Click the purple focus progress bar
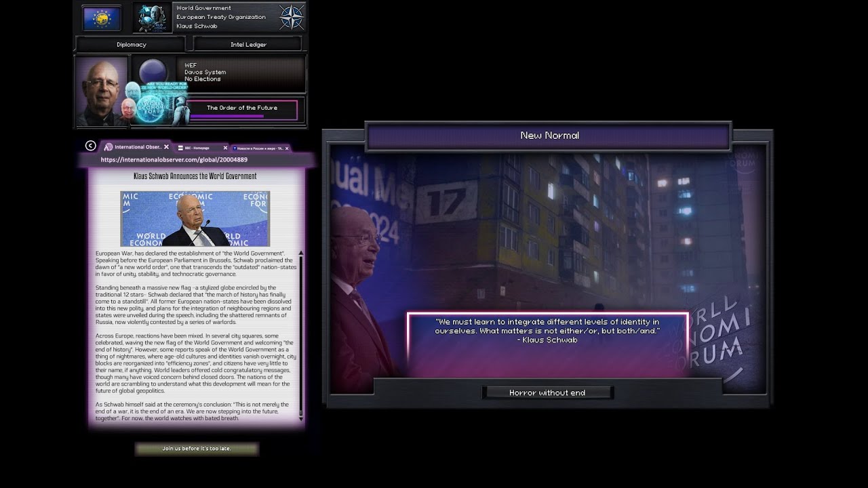The height and width of the screenshot is (488, 868). tap(227, 116)
